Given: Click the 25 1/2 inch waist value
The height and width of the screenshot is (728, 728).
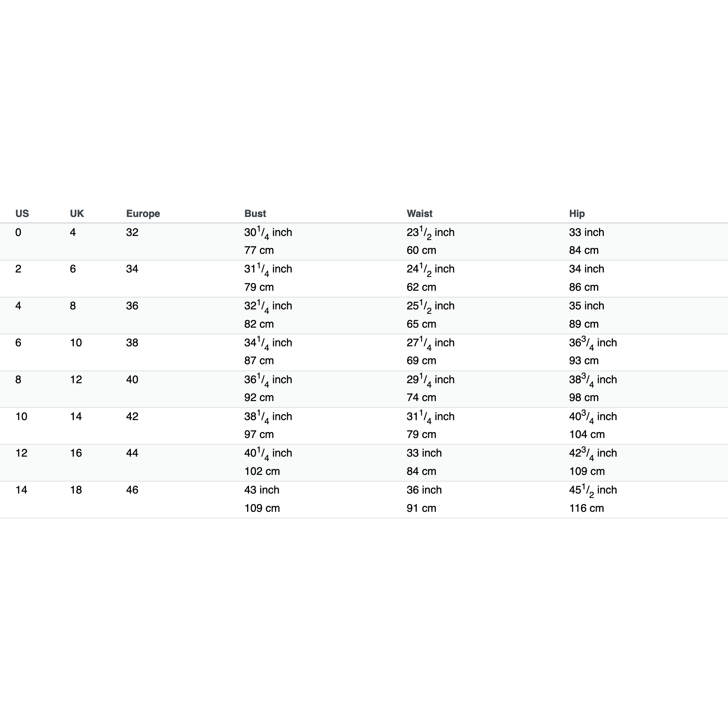Looking at the screenshot, I should pyautogui.click(x=430, y=306).
